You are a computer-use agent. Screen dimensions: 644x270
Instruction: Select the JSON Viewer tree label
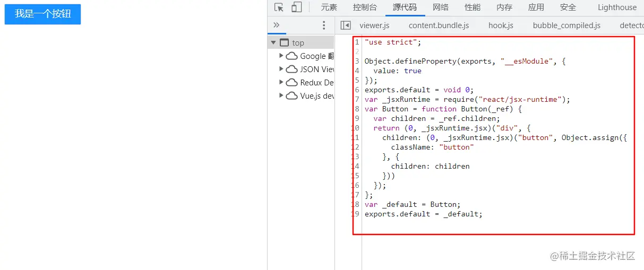point(317,69)
